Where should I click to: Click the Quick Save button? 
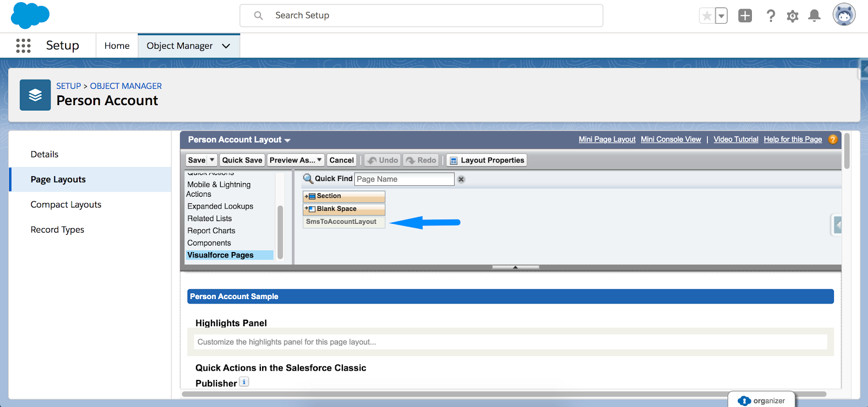242,160
